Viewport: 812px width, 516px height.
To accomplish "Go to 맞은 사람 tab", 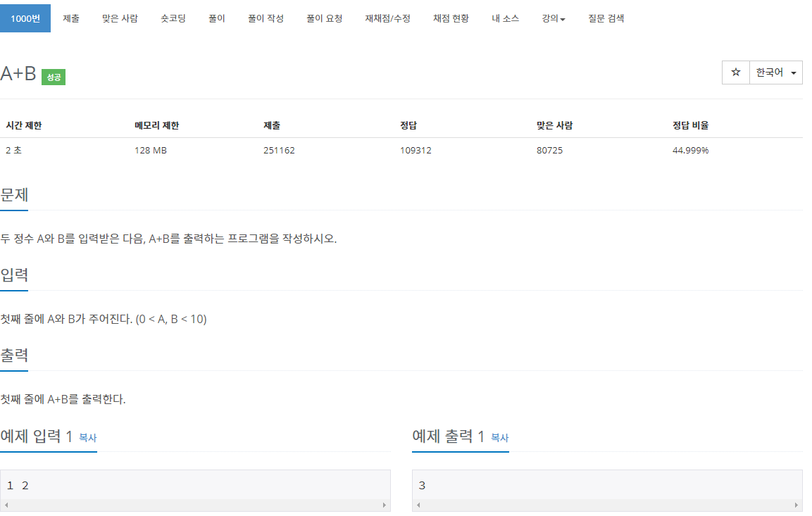I will (x=120, y=18).
